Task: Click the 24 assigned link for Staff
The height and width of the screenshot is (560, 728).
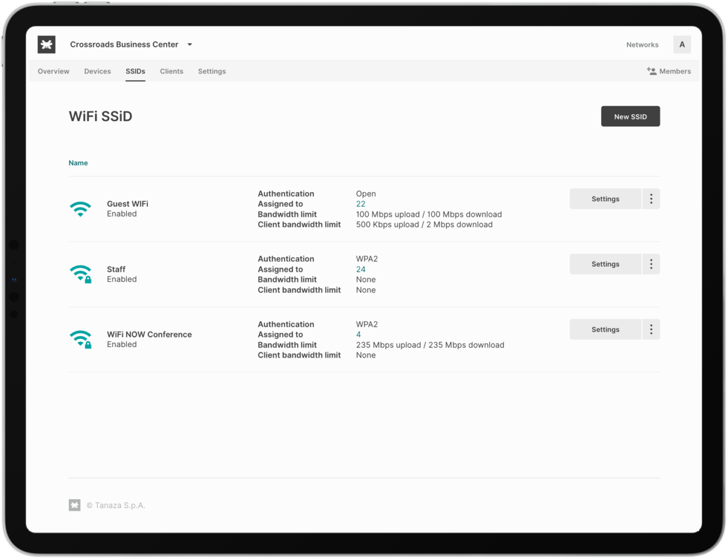Action: [x=361, y=269]
